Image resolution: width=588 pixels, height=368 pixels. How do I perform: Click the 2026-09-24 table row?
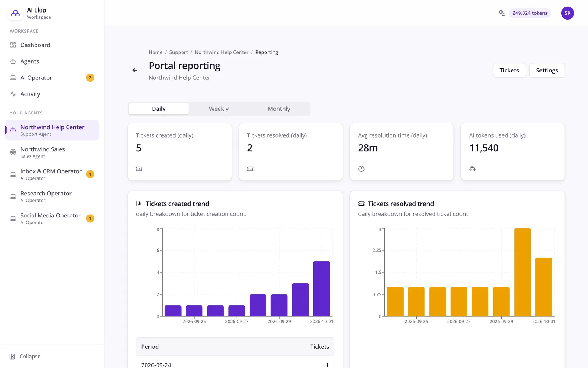(x=235, y=363)
